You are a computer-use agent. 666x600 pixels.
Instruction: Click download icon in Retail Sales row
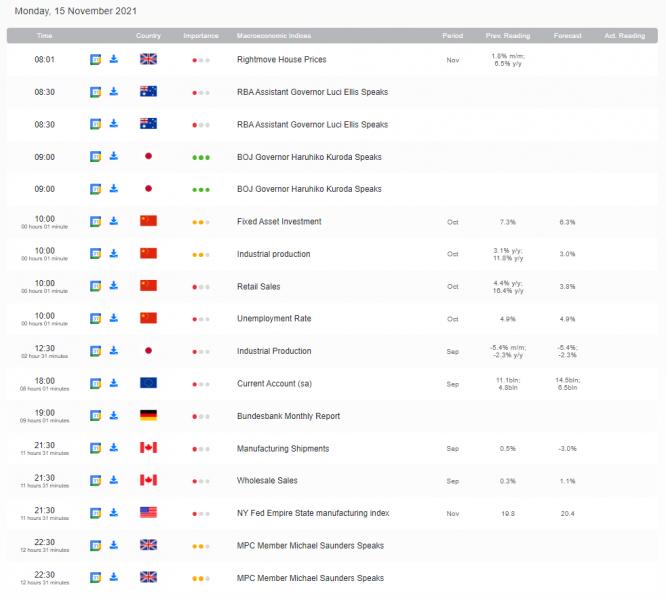click(114, 286)
